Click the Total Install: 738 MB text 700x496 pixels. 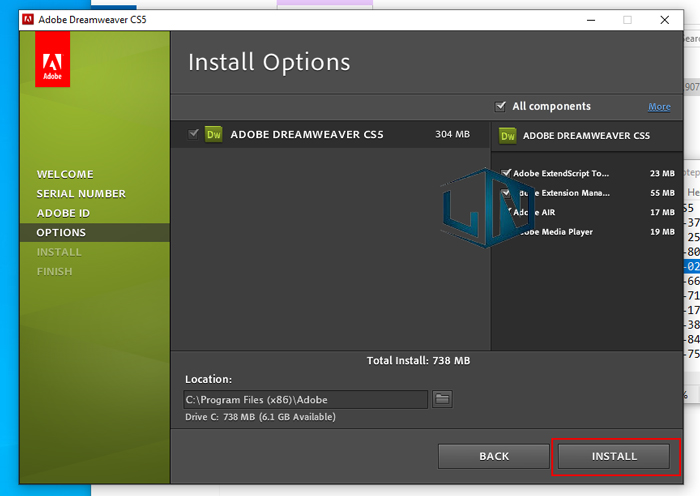click(418, 361)
